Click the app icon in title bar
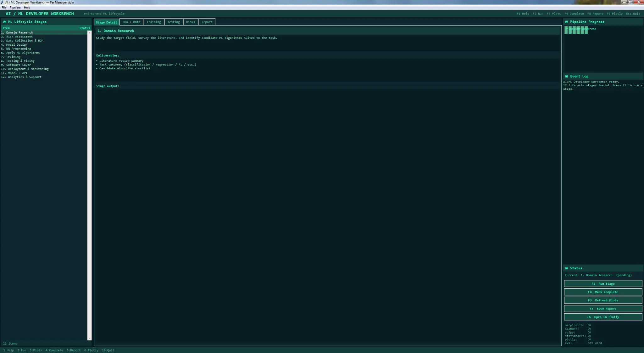Screen dimensions: 644x353 tap(2, 2)
